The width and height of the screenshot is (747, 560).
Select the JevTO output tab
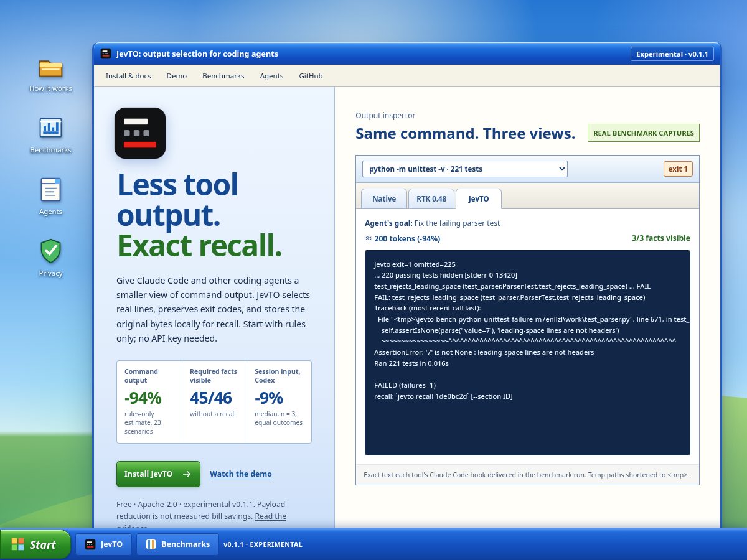point(479,198)
